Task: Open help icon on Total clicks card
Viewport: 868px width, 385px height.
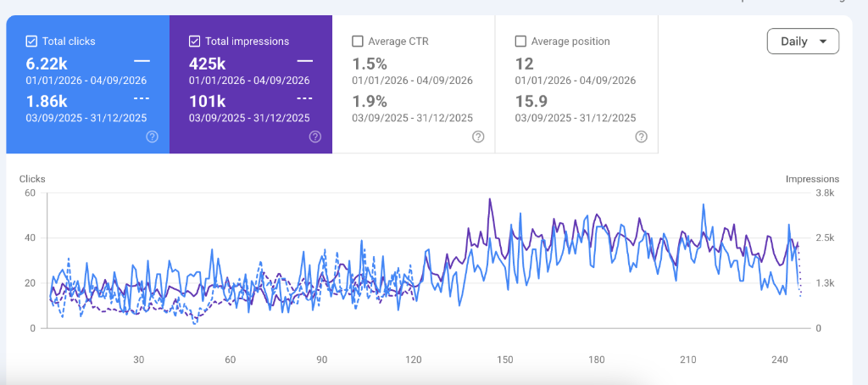Action: click(153, 137)
